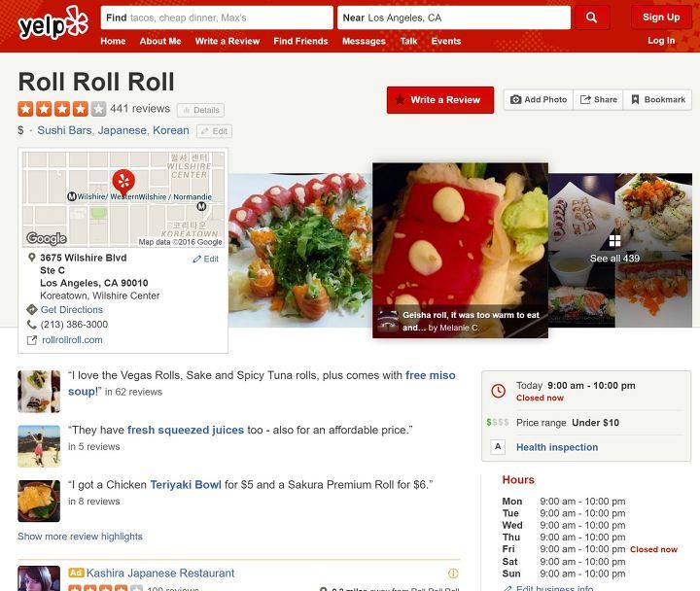
Task: Go to the Home nav item
Action: click(113, 41)
